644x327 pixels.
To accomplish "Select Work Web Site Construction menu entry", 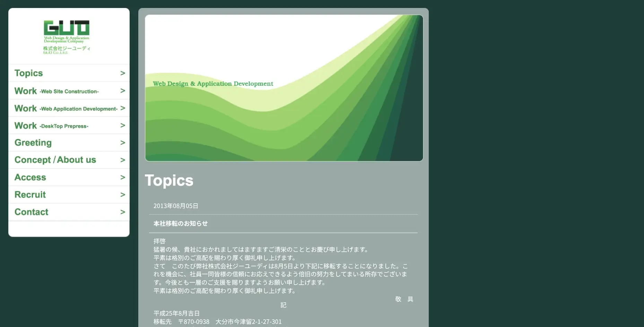I will coord(56,91).
